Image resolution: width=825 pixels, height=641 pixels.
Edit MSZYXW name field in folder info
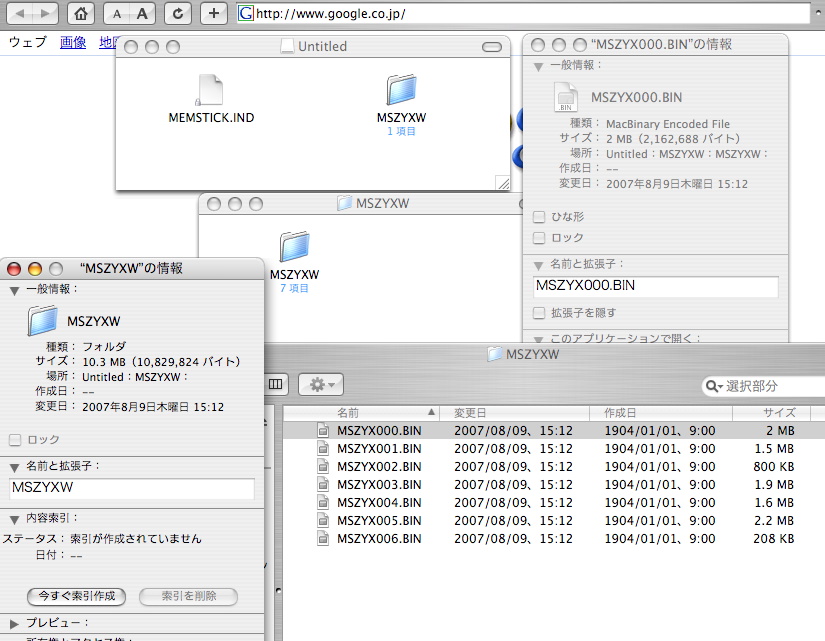point(132,488)
